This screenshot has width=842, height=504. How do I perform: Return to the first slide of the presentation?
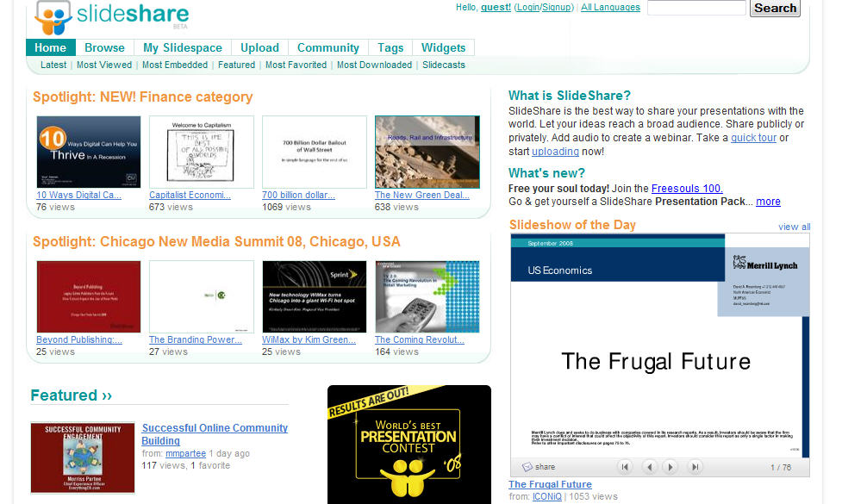tap(626, 466)
